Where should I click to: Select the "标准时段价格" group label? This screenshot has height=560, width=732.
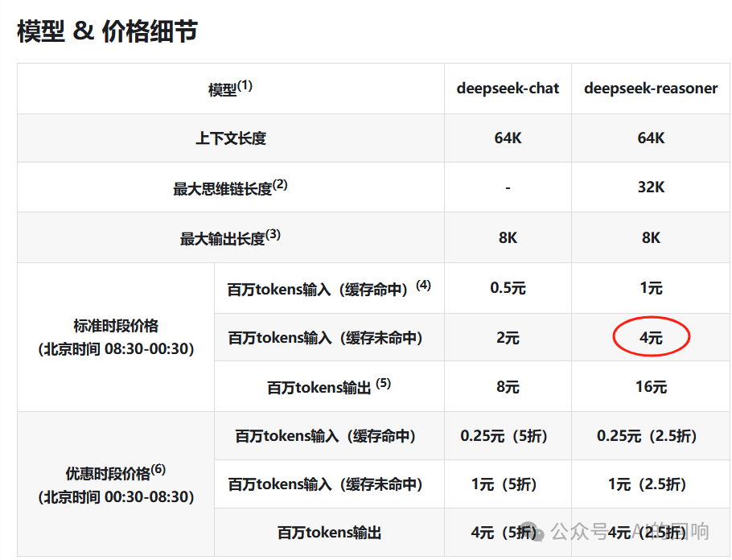(x=116, y=326)
